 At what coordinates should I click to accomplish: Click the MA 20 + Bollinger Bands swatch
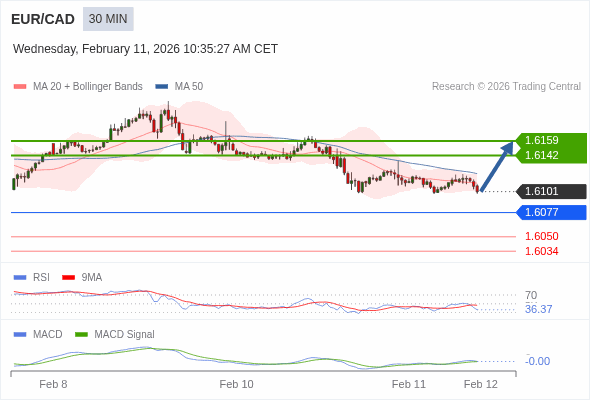point(20,87)
